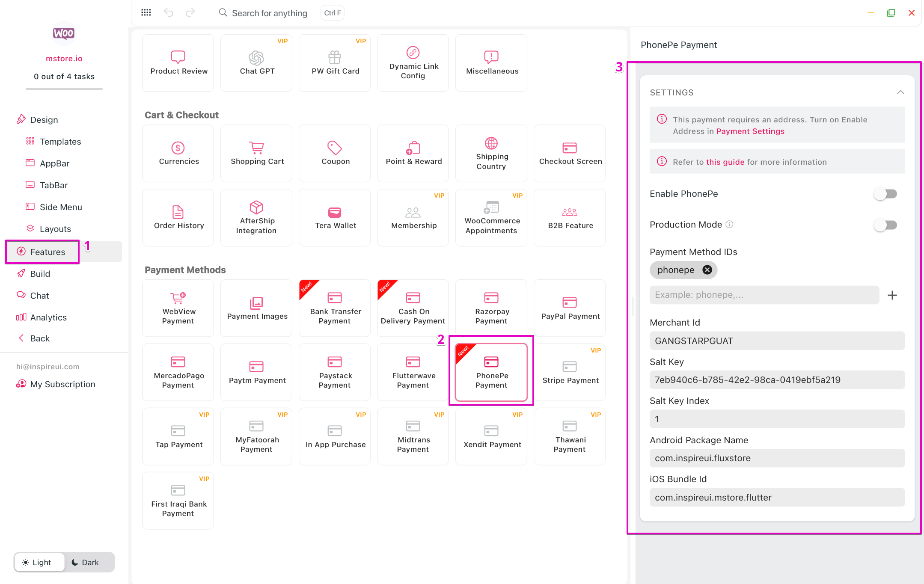The height and width of the screenshot is (584, 924).
Task: Open the Payment Settings link
Action: pos(750,131)
